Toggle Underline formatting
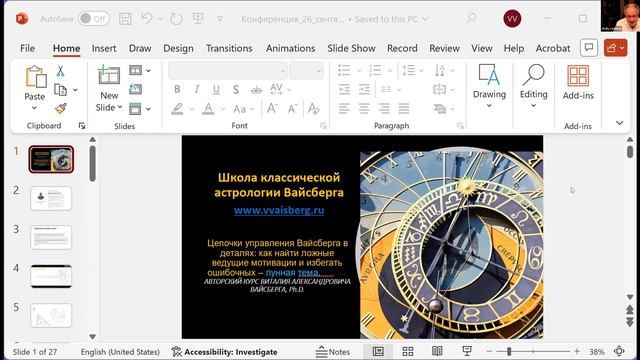This screenshot has width=640, height=360. click(x=216, y=89)
